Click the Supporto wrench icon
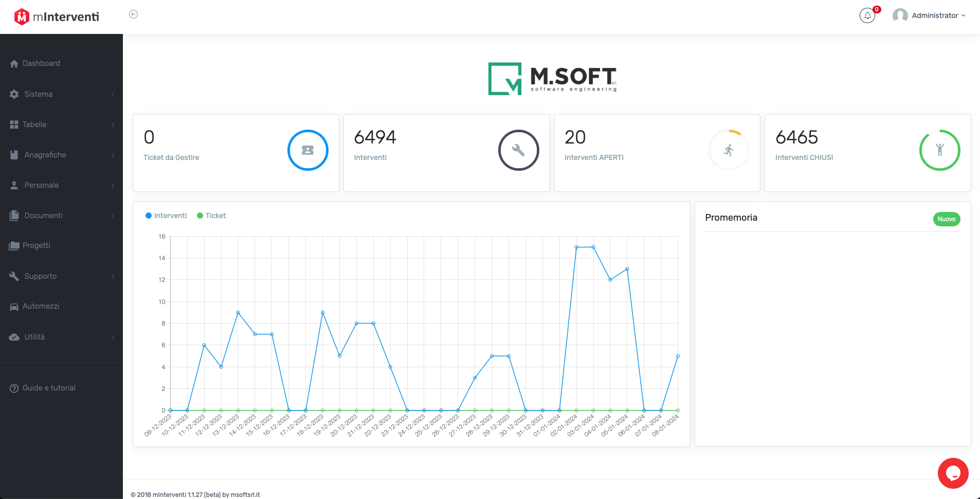 pos(14,276)
